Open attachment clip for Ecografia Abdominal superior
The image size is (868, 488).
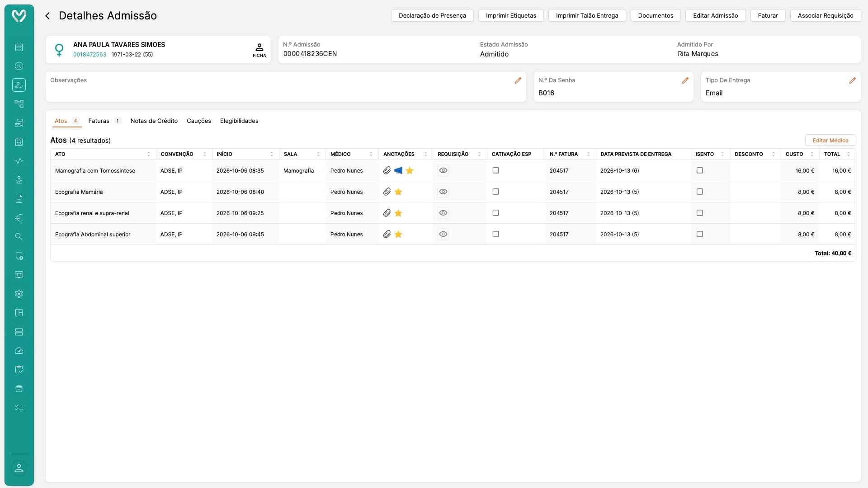pos(387,234)
